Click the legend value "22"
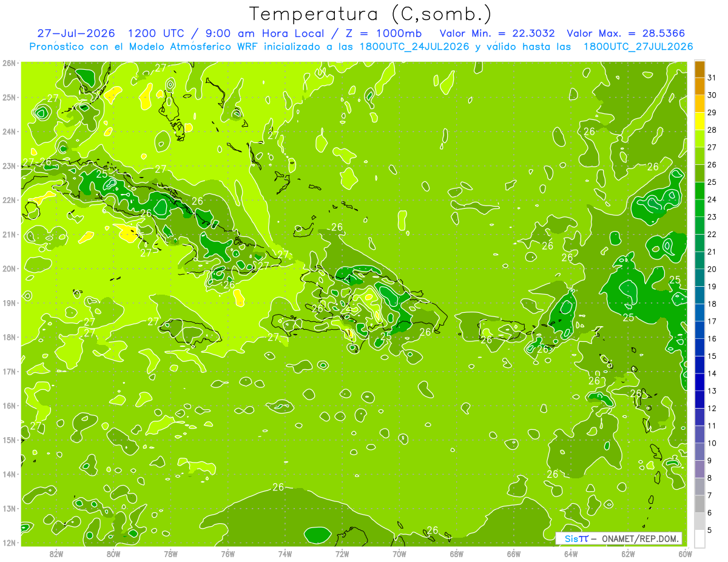 712,235
